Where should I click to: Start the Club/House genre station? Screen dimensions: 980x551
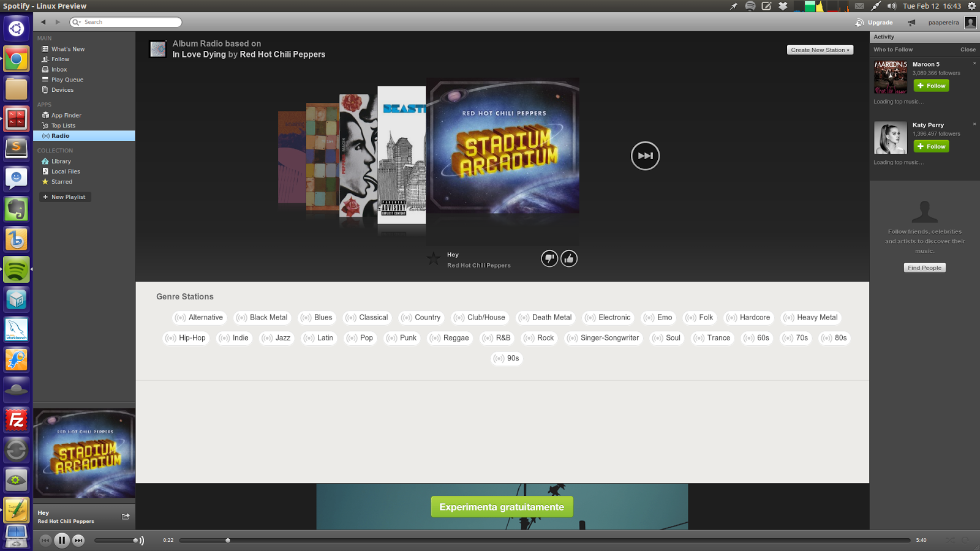tap(480, 318)
